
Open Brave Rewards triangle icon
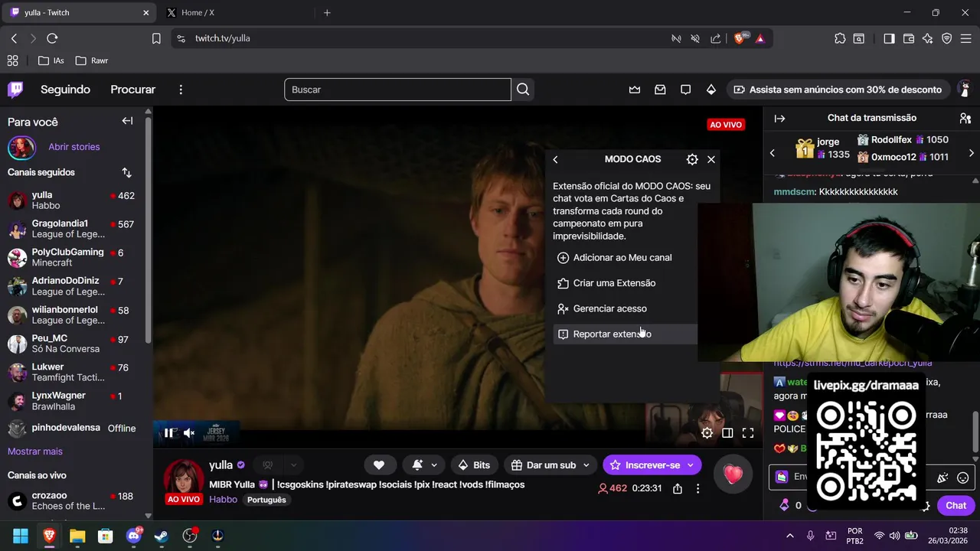[x=760, y=38]
